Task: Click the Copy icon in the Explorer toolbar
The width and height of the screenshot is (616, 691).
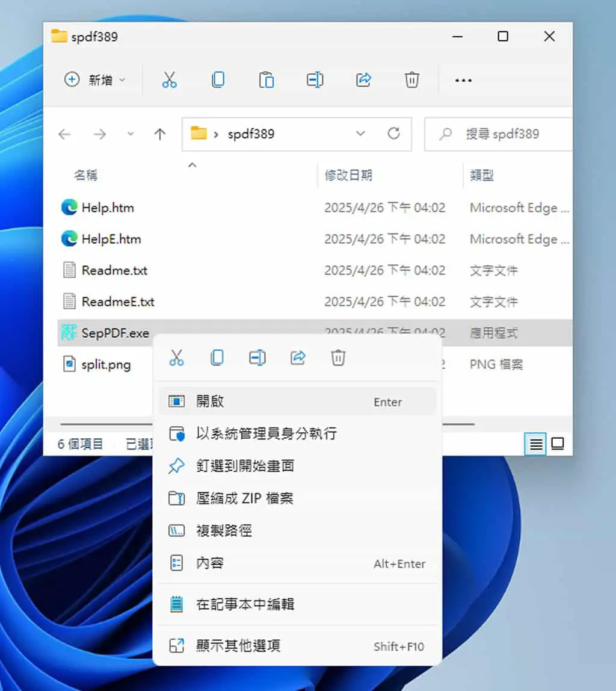Action: click(x=218, y=80)
